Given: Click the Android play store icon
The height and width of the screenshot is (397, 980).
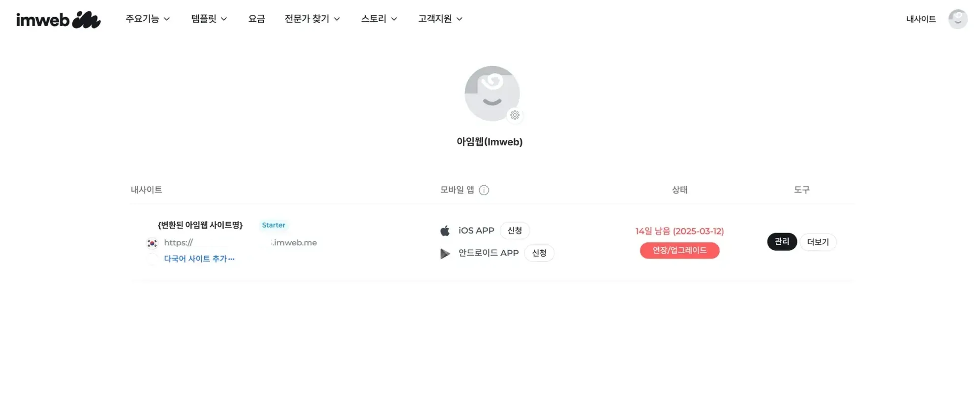Looking at the screenshot, I should tap(445, 253).
